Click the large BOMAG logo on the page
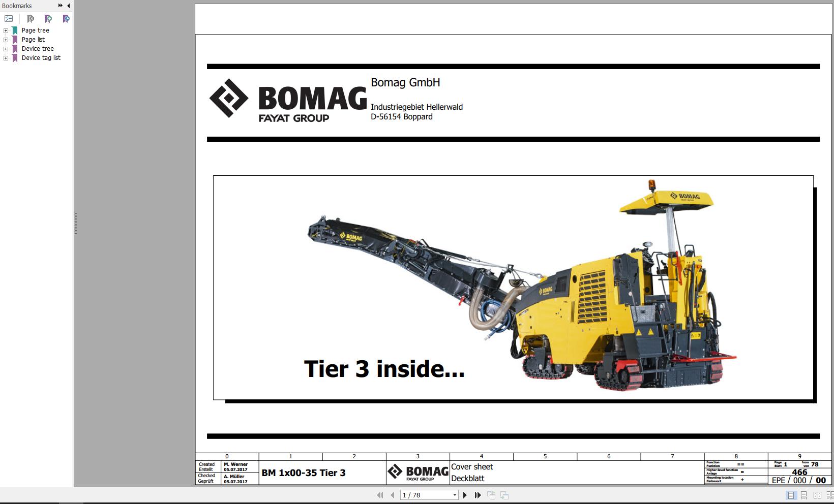Screen dimensions: 834x504 pos(288,101)
